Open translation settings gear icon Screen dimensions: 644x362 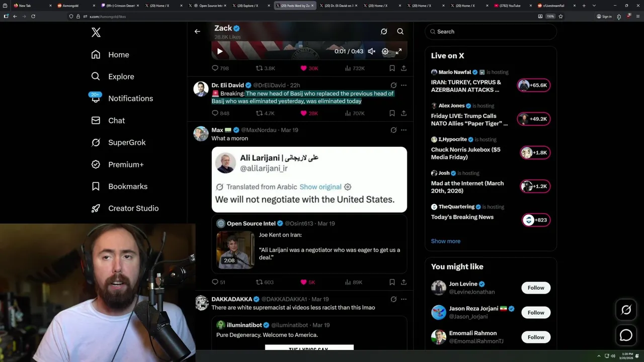click(348, 187)
